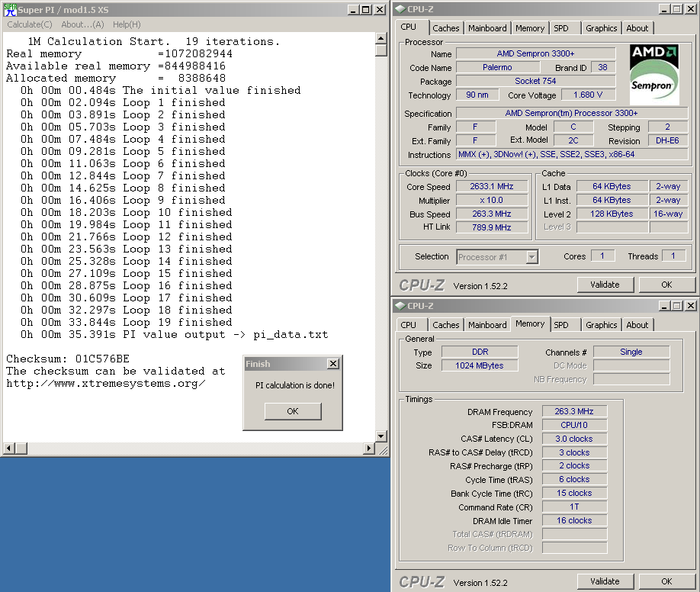The width and height of the screenshot is (700, 592).
Task: Click the HT Link value '789.9 MHz'
Action: tap(492, 227)
